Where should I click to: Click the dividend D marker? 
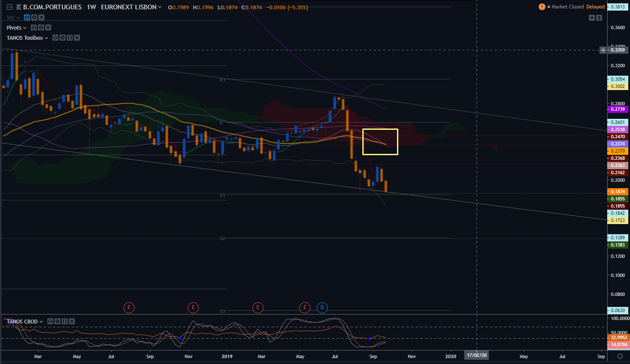322,307
